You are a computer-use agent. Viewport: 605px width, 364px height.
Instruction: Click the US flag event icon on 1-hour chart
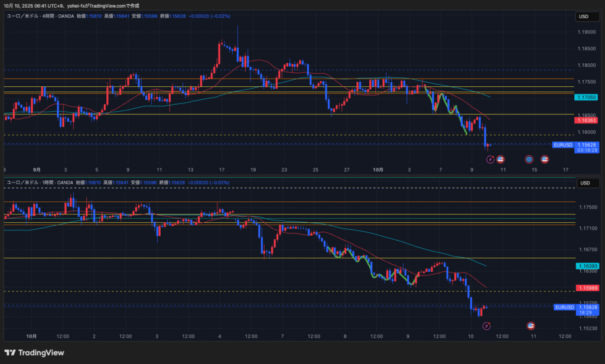click(x=531, y=326)
